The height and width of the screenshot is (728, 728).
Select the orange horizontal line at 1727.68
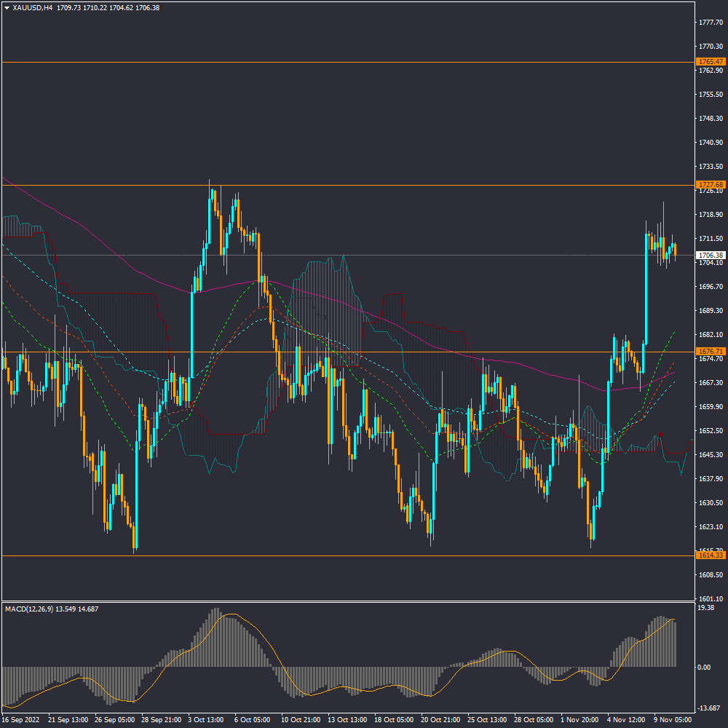(364, 185)
